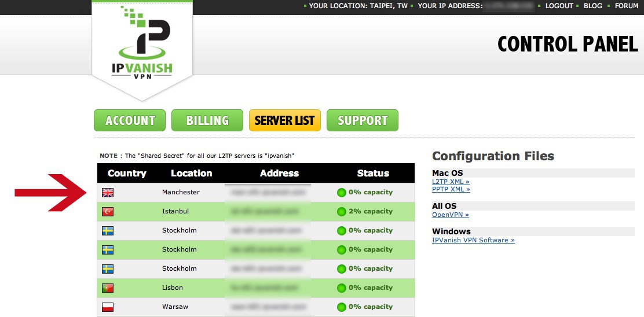Click the Location column header

pos(191,173)
